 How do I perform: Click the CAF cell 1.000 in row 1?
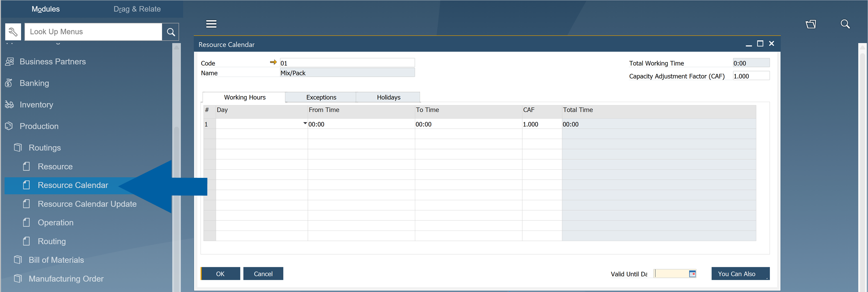pos(542,124)
